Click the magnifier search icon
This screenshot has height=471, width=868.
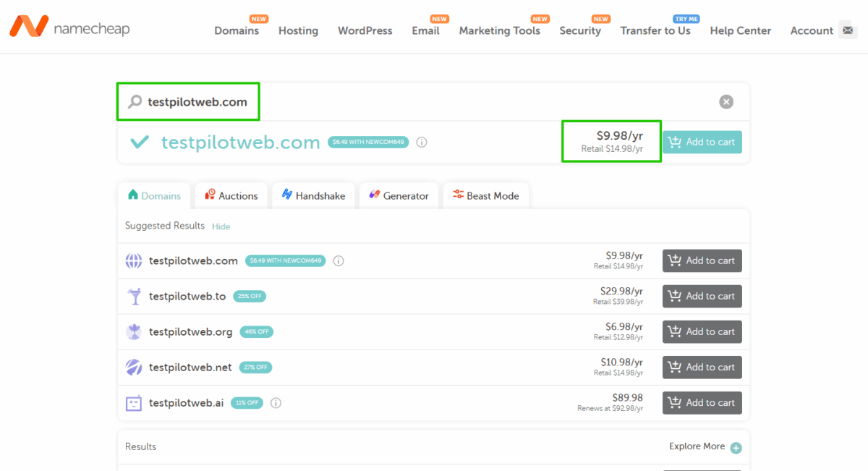coord(135,102)
